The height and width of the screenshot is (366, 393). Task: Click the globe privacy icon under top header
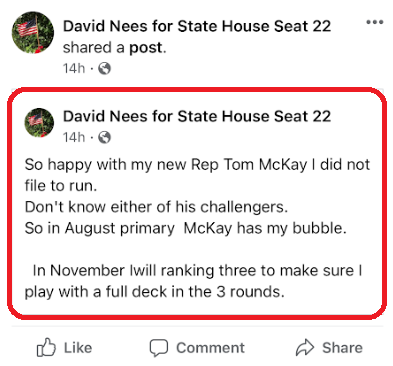point(104,69)
